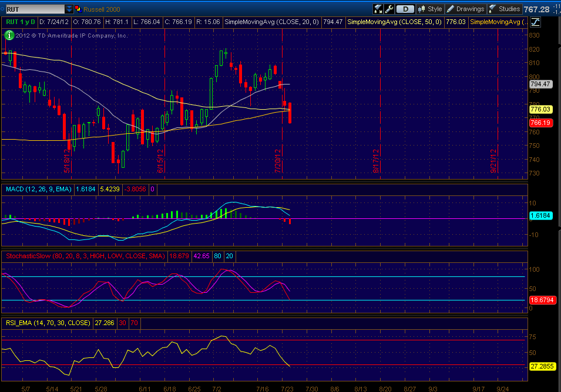The width and height of the screenshot is (561, 392).
Task: Click the green info icon
Action: tap(9, 35)
